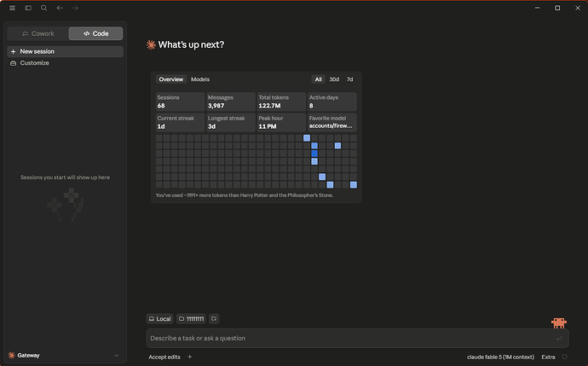Click the plus icon next to Accept edits

(x=190, y=357)
